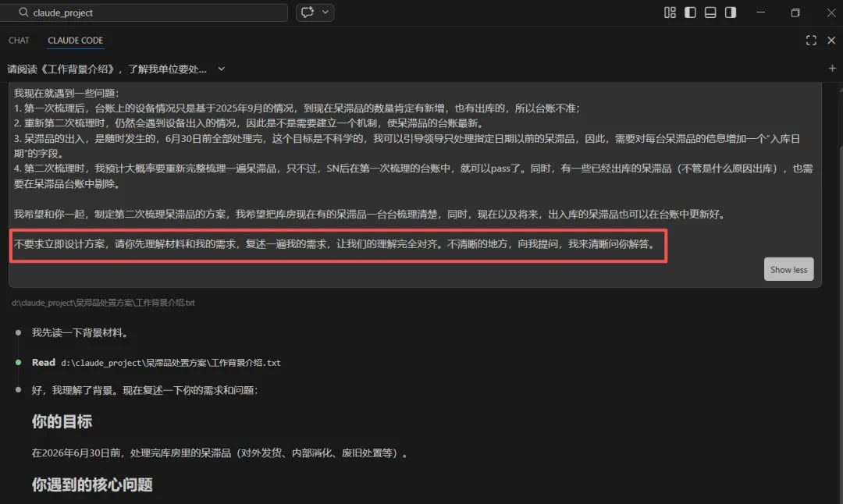Toggle the secondary side bar
The height and width of the screenshot is (504, 843).
730,12
